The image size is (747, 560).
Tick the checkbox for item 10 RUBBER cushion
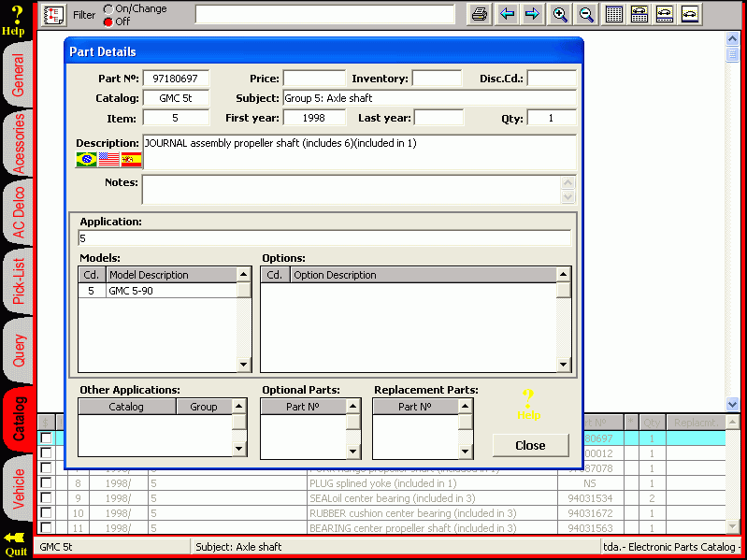(46, 513)
